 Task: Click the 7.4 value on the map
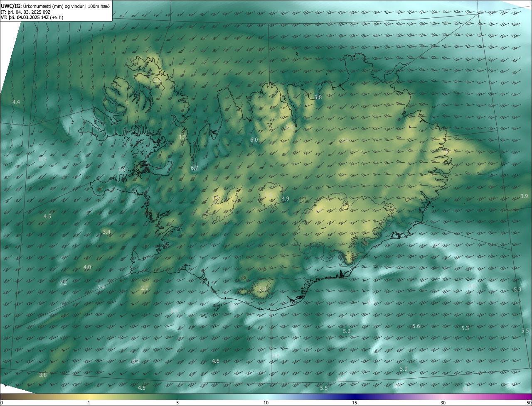pos(101,288)
